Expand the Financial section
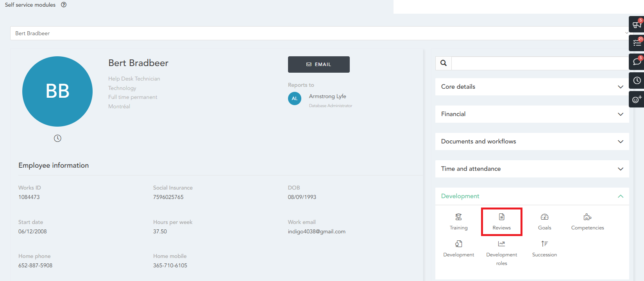Screen dimensions: 644x281 (x=532, y=114)
